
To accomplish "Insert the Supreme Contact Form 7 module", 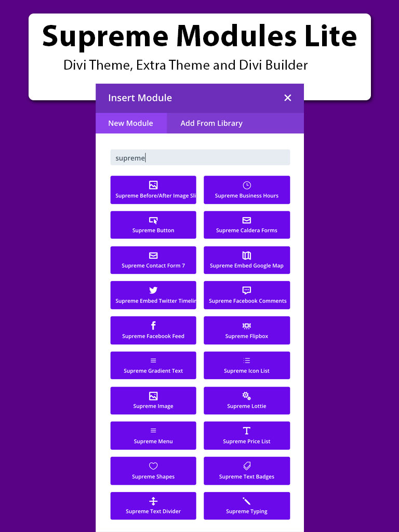I will (x=153, y=260).
